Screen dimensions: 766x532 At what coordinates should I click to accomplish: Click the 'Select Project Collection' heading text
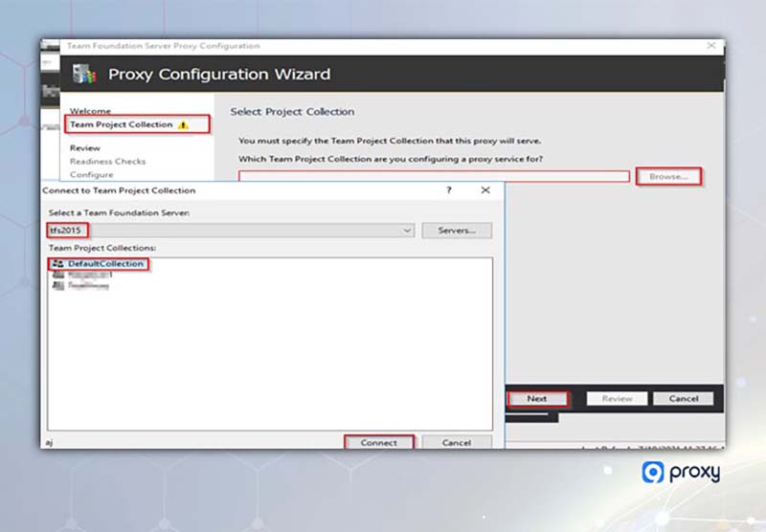coord(292,111)
